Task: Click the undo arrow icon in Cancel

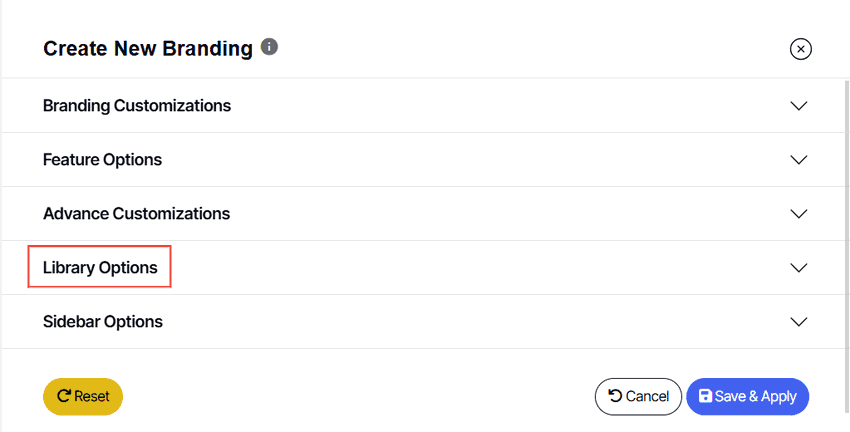Action: (615, 396)
